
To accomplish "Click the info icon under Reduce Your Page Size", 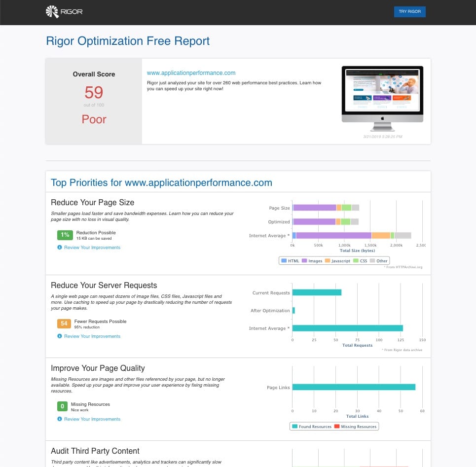I will pyautogui.click(x=60, y=247).
